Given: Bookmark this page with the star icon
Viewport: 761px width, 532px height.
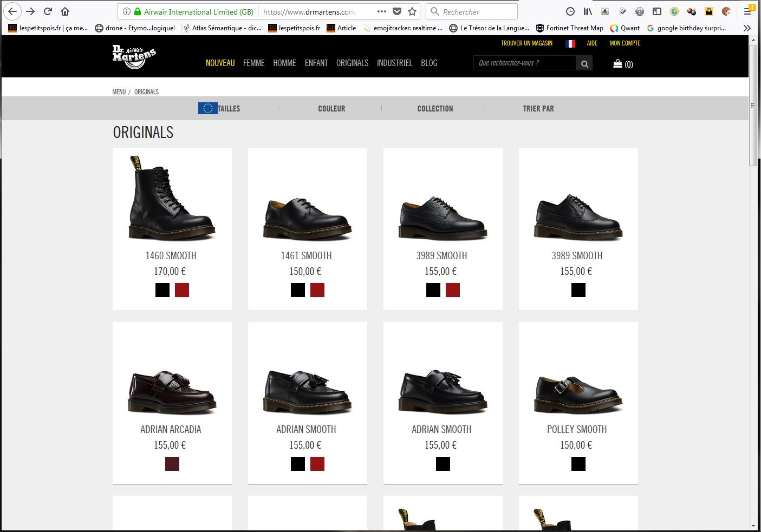Looking at the screenshot, I should click(x=412, y=11).
